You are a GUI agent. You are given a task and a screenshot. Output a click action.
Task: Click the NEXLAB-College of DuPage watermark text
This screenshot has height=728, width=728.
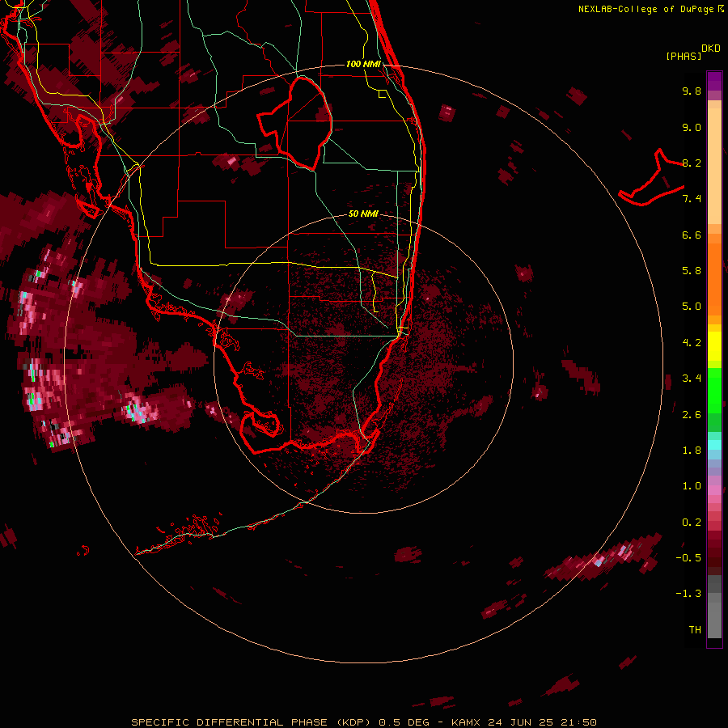(x=651, y=9)
